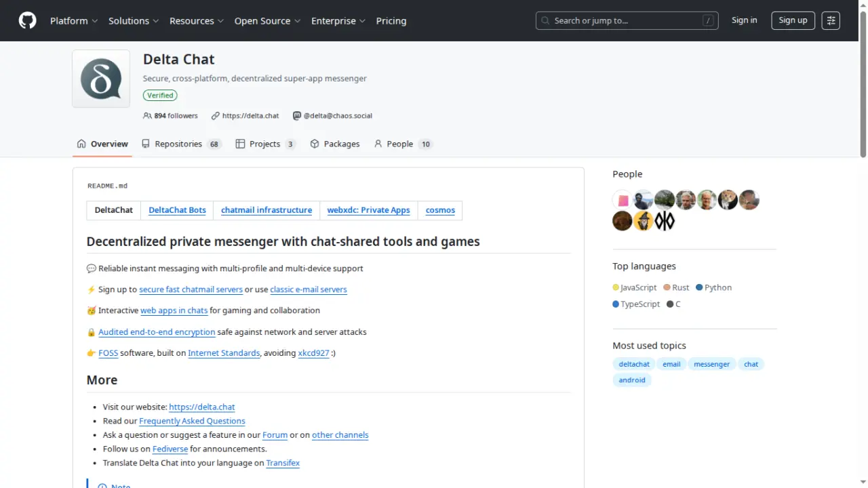Select the chat topic tag
This screenshot has height=488, width=868.
751,364
